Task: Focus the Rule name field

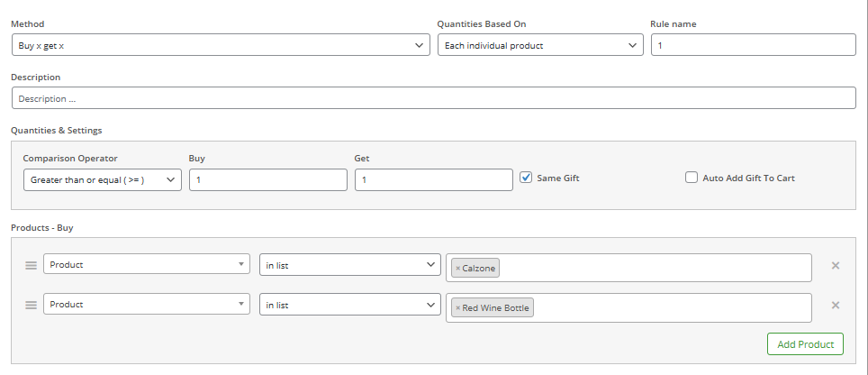Action: (x=754, y=45)
